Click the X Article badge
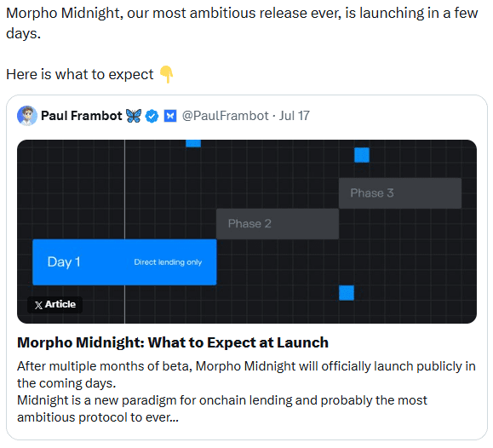Screen dimensions: 493x448 pos(55,305)
